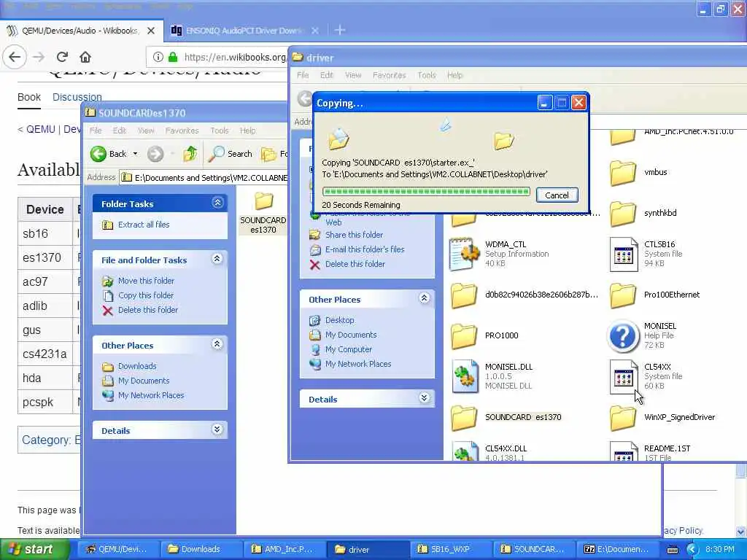Open My Computer in driver window
747x560 pixels.
348,349
